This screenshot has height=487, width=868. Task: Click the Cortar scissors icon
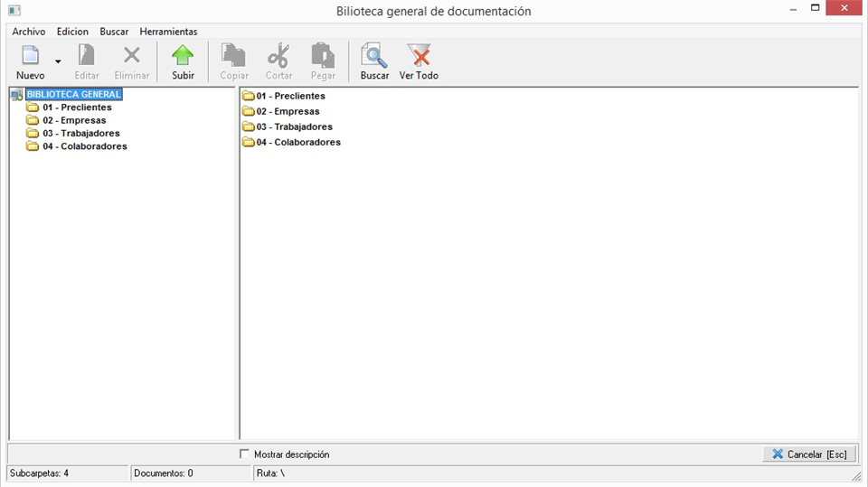click(278, 56)
